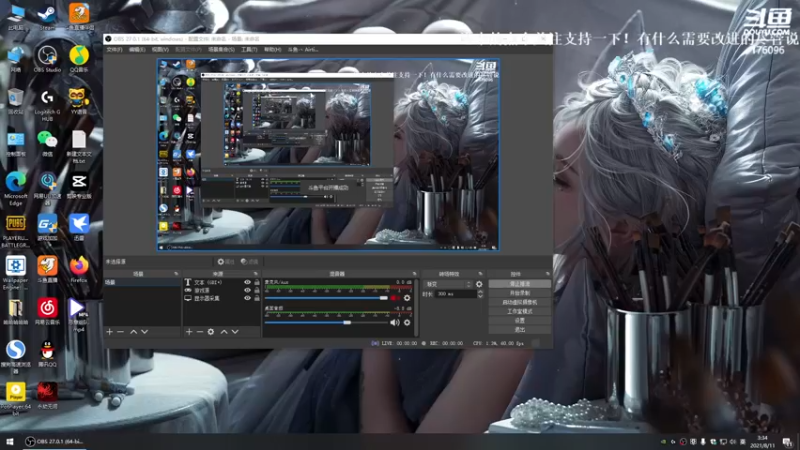Image resolution: width=800 pixels, height=450 pixels.
Task: Open the scene transition type dropdown
Action: (x=448, y=284)
